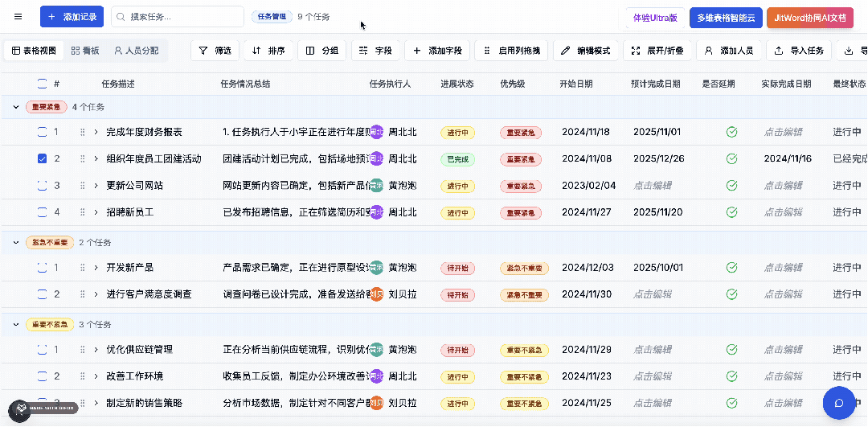Click 展开/折叠 expand-collapse button
The height and width of the screenshot is (427, 868).
click(x=657, y=51)
